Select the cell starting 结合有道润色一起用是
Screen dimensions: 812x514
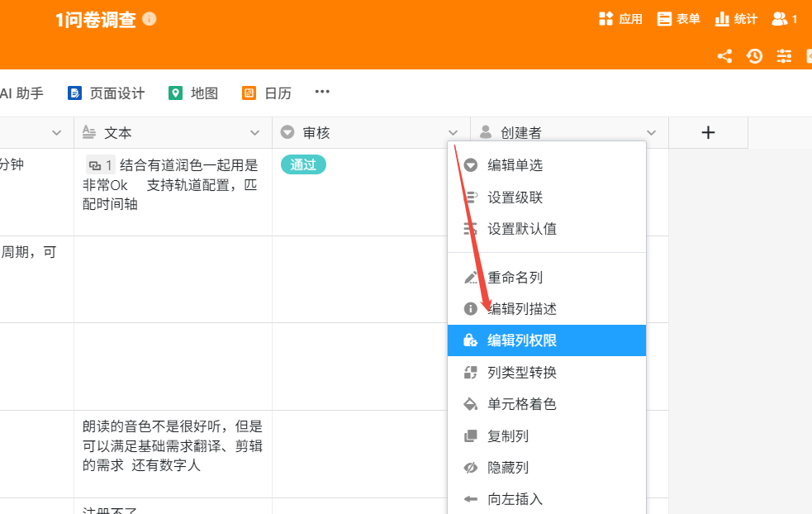173,193
